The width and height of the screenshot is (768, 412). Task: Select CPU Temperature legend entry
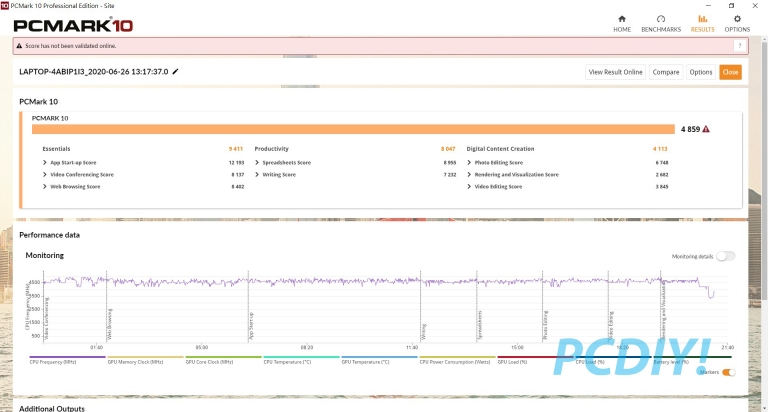coord(287,362)
